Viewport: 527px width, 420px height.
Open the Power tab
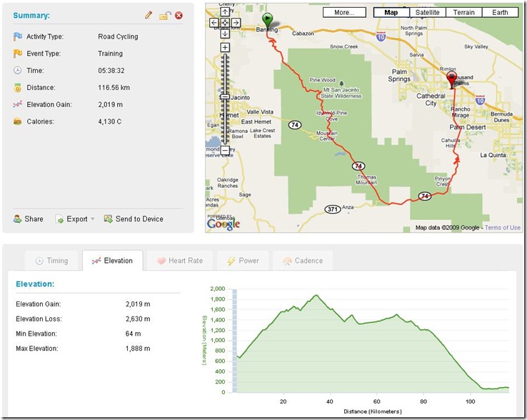[243, 261]
